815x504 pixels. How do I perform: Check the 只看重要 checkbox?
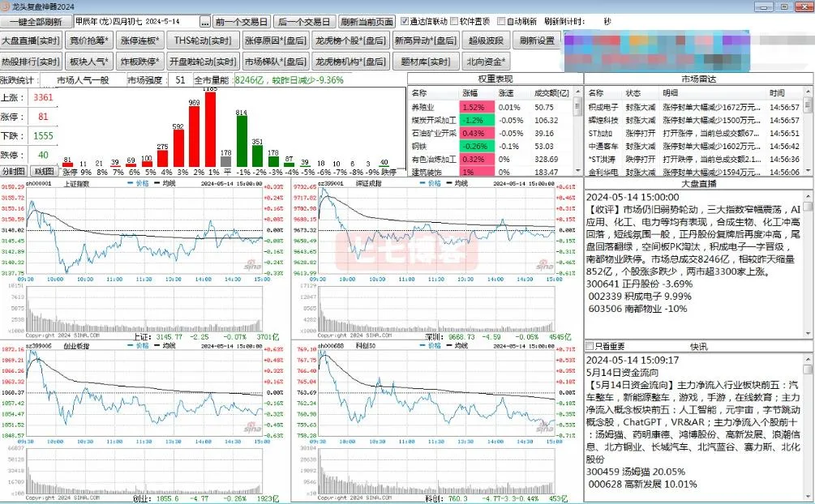[590, 346]
